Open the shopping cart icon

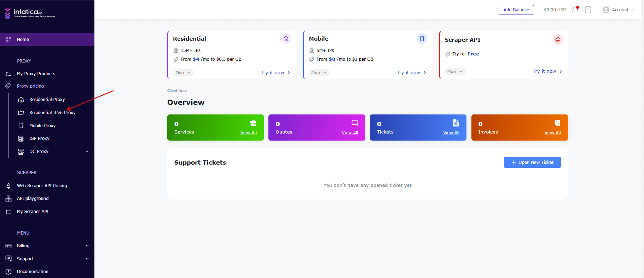tap(588, 10)
